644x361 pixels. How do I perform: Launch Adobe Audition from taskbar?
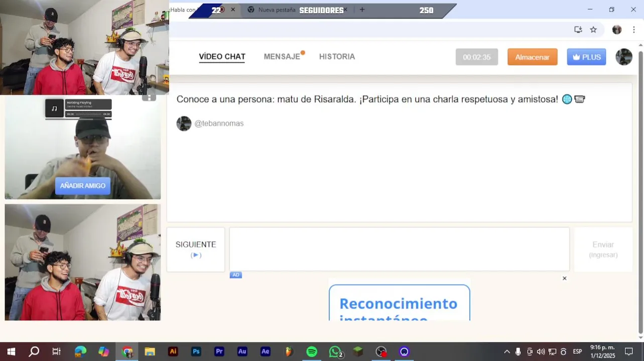[x=242, y=351]
